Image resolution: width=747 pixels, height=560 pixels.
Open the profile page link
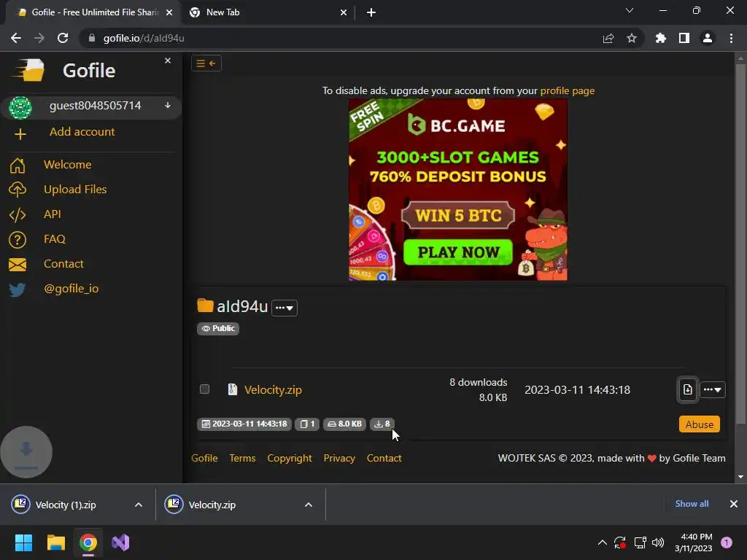click(x=568, y=90)
